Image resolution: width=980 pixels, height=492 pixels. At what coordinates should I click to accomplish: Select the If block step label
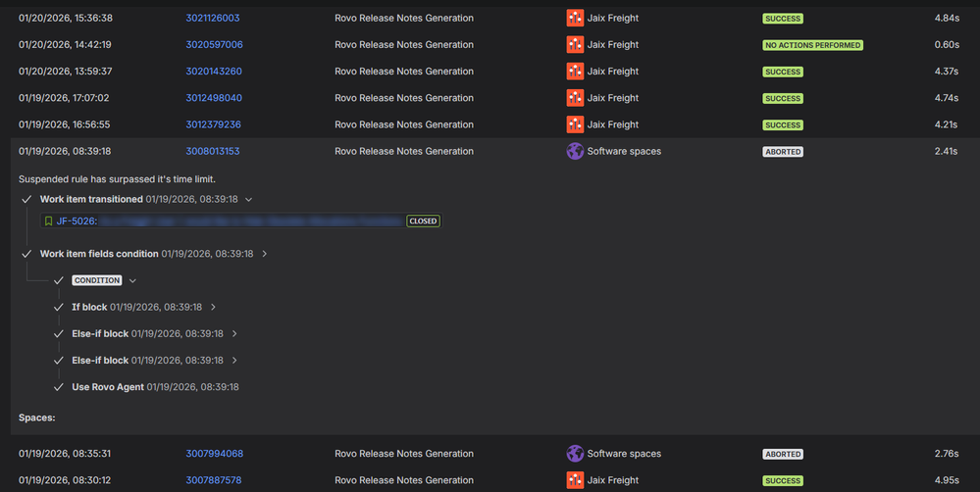tap(89, 307)
